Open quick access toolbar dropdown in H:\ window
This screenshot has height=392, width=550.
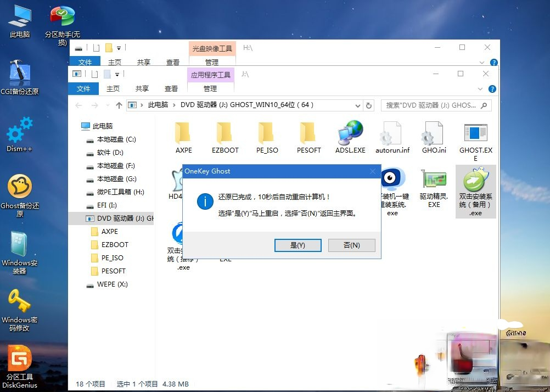[x=119, y=48]
